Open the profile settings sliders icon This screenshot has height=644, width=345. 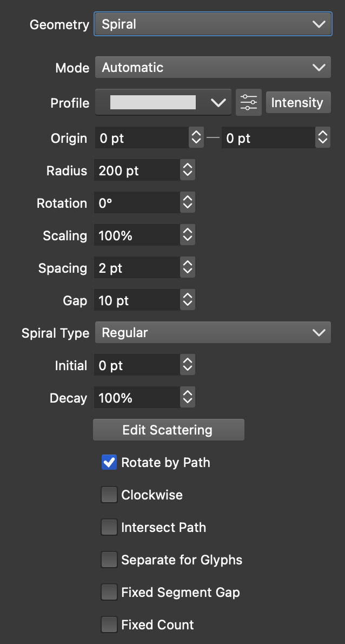click(x=249, y=103)
